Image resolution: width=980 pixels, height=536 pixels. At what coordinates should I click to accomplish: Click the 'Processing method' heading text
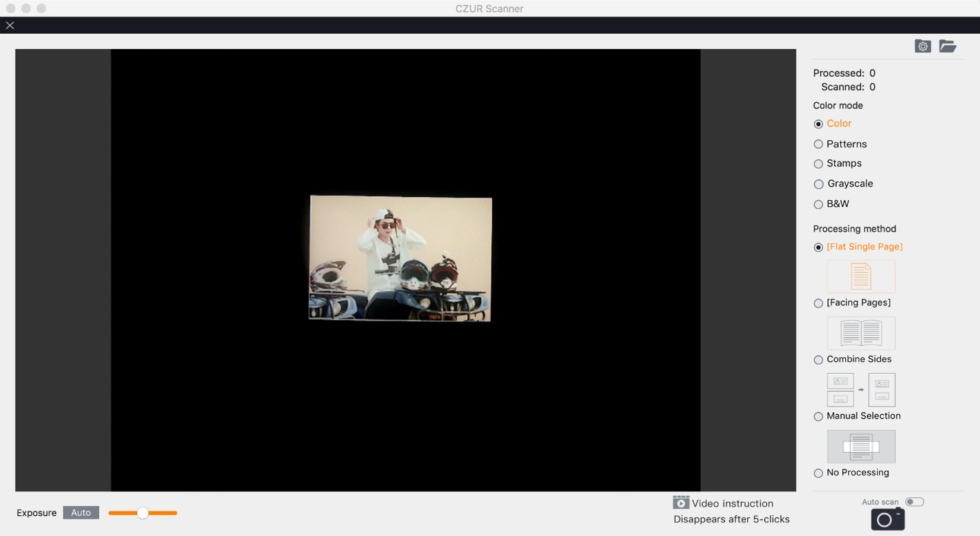tap(855, 229)
